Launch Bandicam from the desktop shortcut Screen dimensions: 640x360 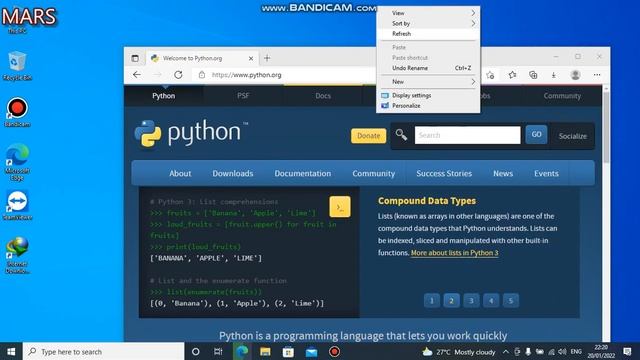(17, 112)
